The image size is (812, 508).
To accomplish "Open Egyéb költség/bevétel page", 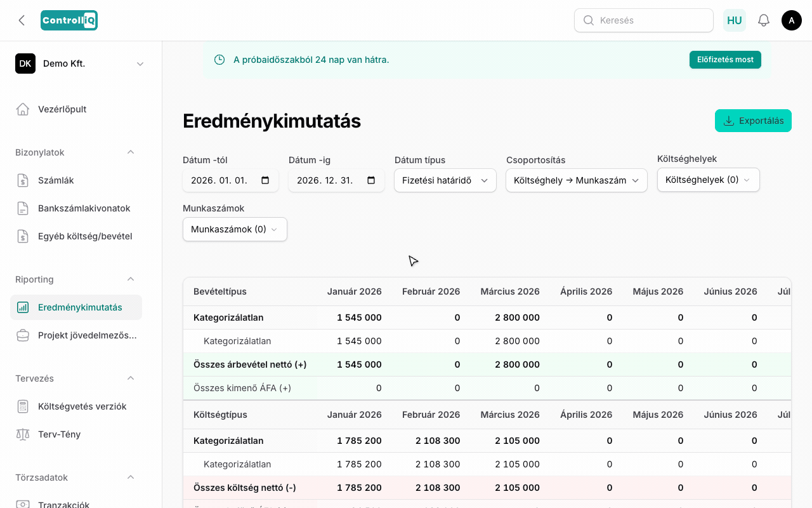I will 76,236.
